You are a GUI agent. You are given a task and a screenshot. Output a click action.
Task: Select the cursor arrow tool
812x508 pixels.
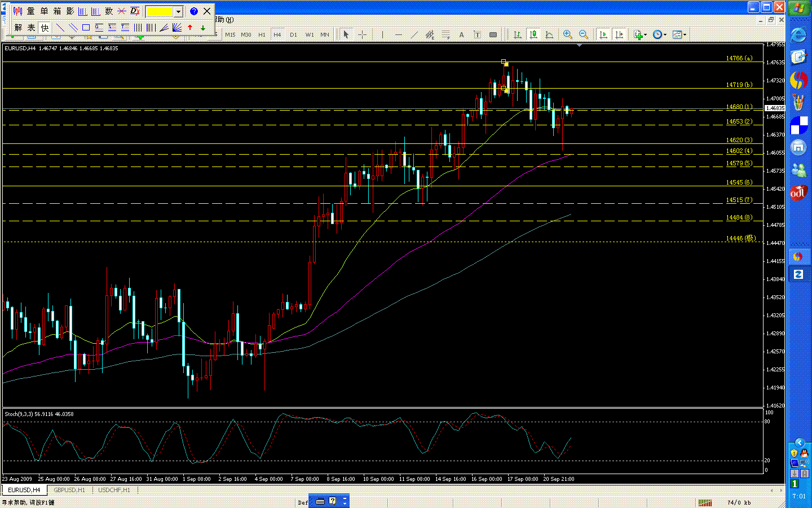point(346,35)
